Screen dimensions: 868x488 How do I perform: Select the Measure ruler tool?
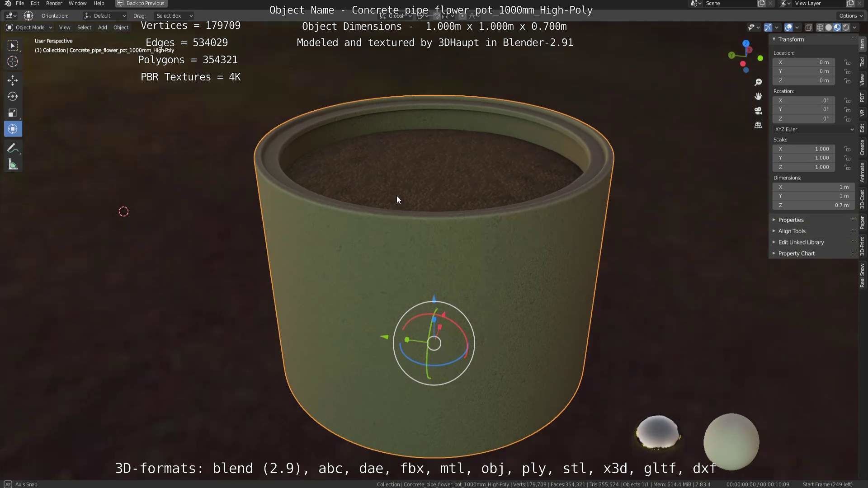click(13, 164)
